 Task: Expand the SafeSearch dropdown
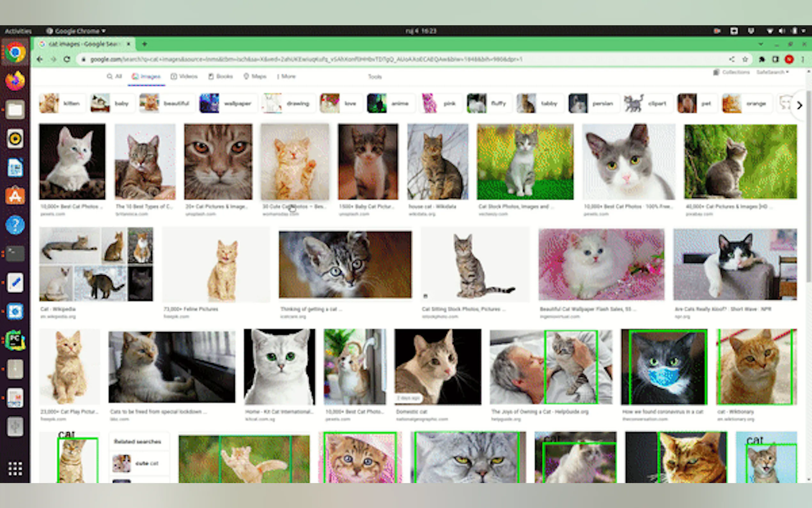point(772,72)
